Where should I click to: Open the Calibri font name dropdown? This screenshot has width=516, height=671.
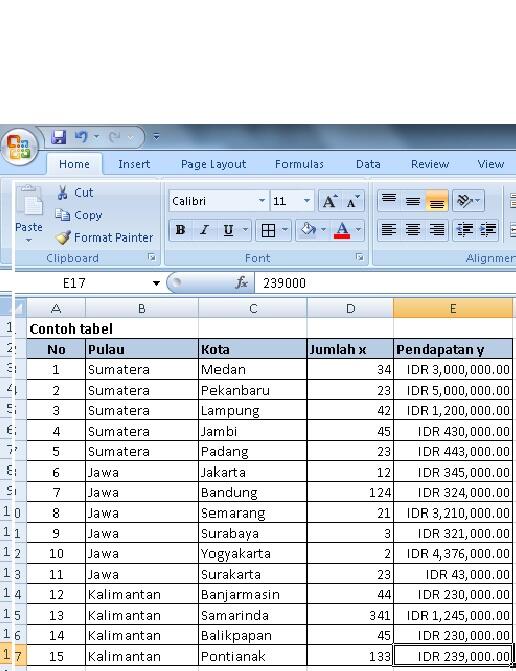(x=261, y=201)
